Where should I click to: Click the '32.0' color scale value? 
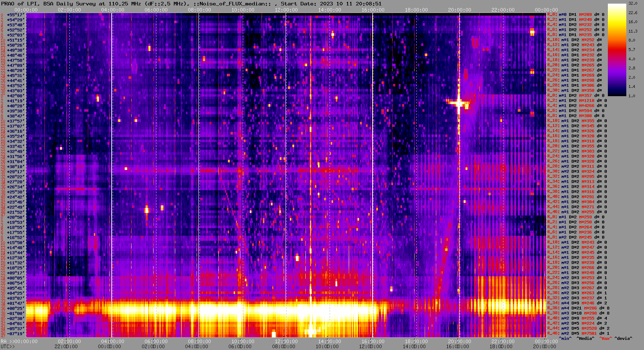pos(633,3)
